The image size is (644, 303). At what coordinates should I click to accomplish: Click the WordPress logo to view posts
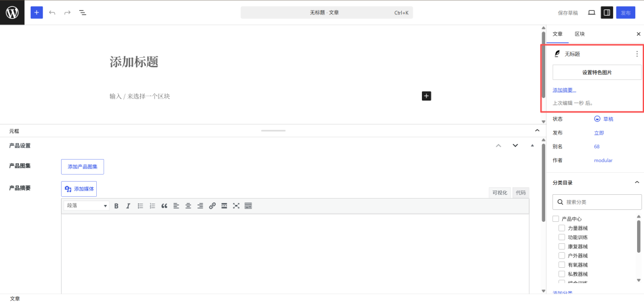click(13, 13)
